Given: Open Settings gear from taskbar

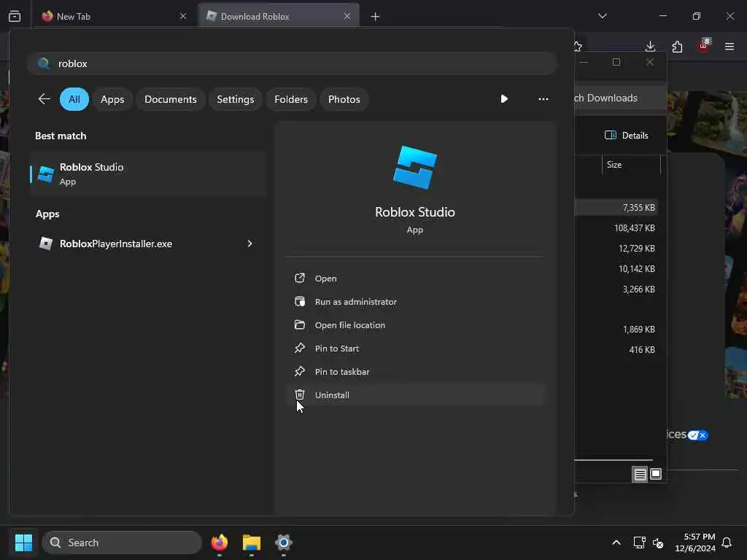Looking at the screenshot, I should (284, 542).
